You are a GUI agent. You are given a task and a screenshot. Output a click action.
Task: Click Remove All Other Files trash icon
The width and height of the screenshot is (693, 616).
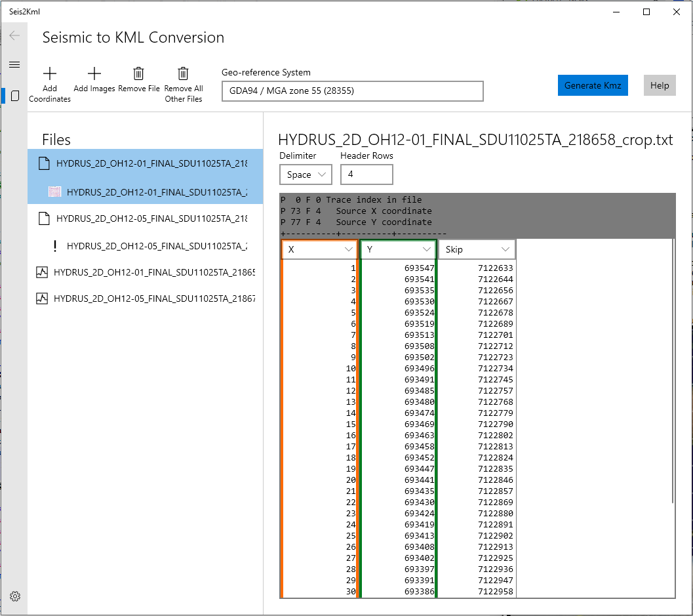coord(183,73)
